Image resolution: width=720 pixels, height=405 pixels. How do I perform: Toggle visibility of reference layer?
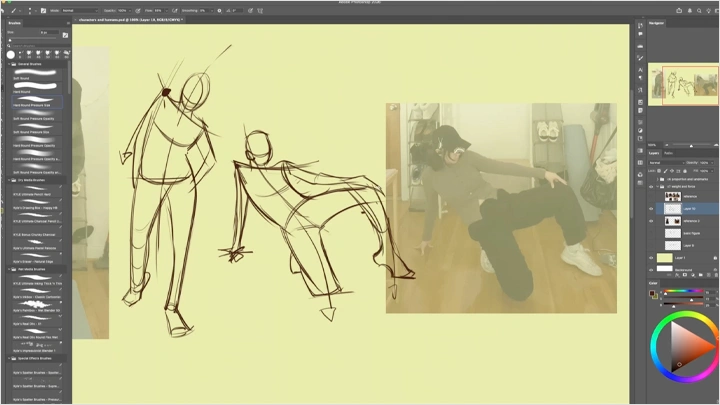coord(651,197)
